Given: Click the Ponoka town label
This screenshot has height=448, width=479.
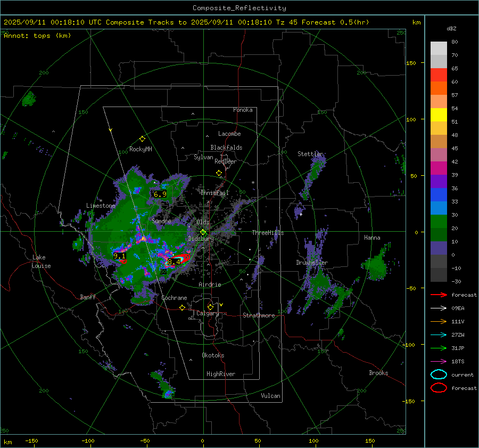Looking at the screenshot, I should click(243, 110).
